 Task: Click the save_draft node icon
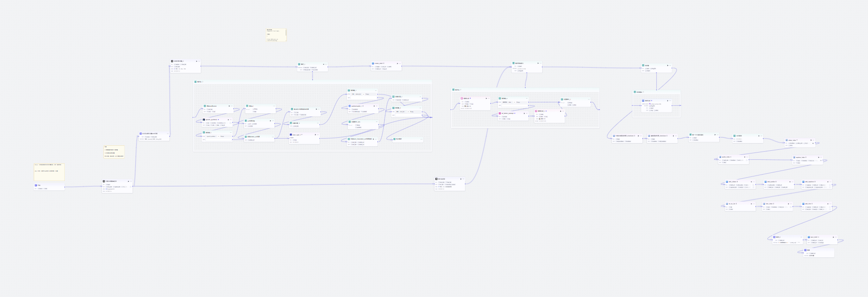point(809,237)
